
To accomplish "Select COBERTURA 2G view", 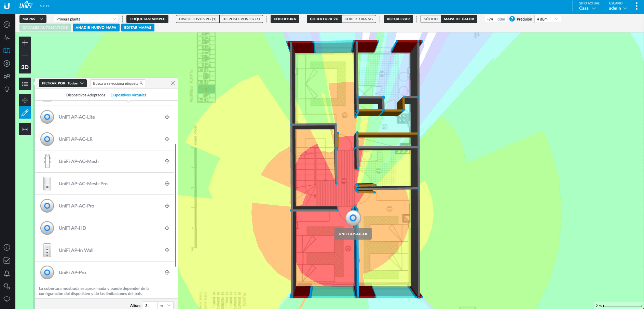I will point(324,19).
